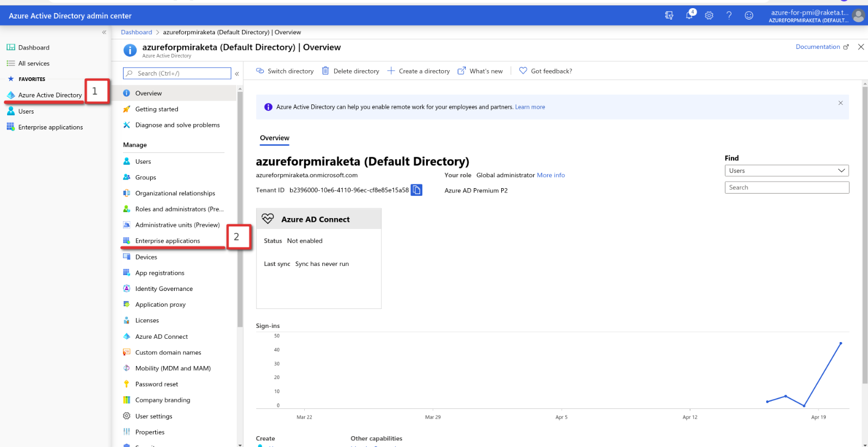Click the Learn more link in banner
The height and width of the screenshot is (447, 868).
[530, 107]
